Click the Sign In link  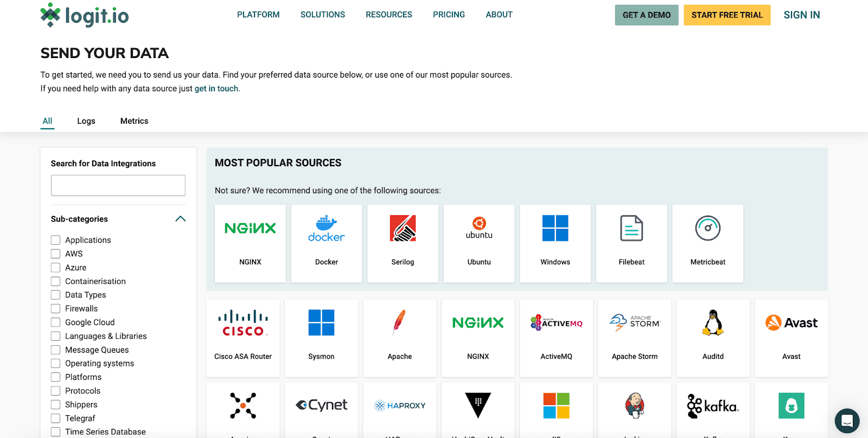point(802,15)
